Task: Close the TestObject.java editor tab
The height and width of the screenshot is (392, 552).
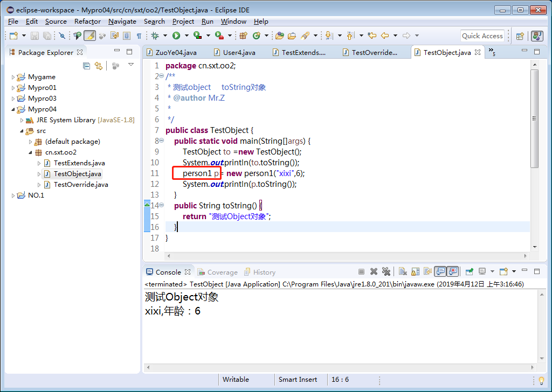Action: coord(478,52)
